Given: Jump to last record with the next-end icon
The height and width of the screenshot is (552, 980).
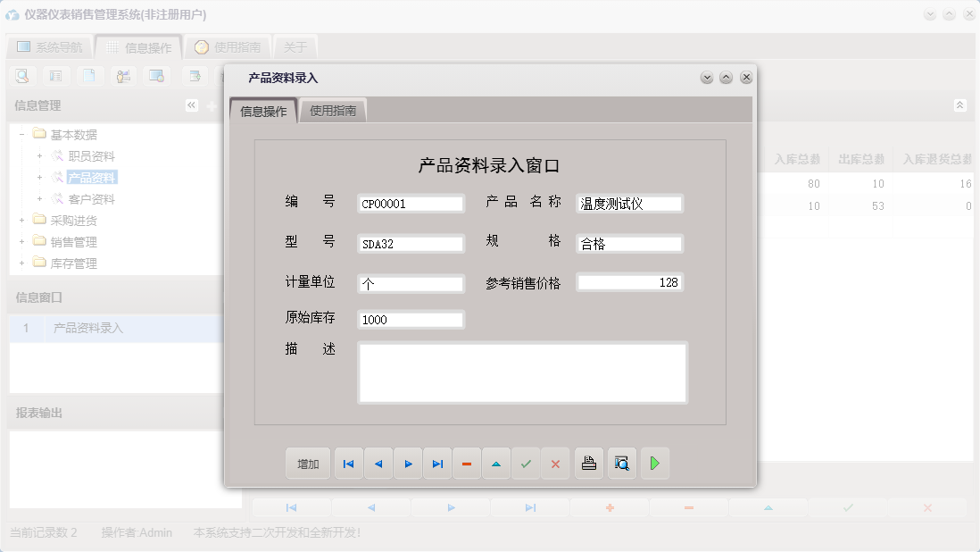Looking at the screenshot, I should coord(437,463).
